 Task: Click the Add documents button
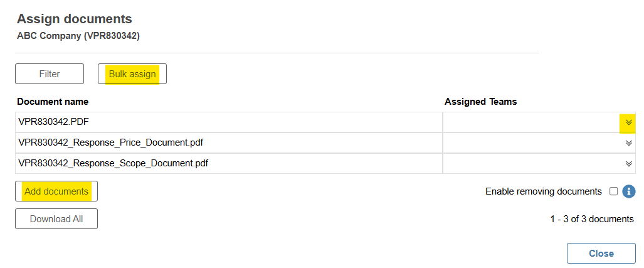pos(56,191)
